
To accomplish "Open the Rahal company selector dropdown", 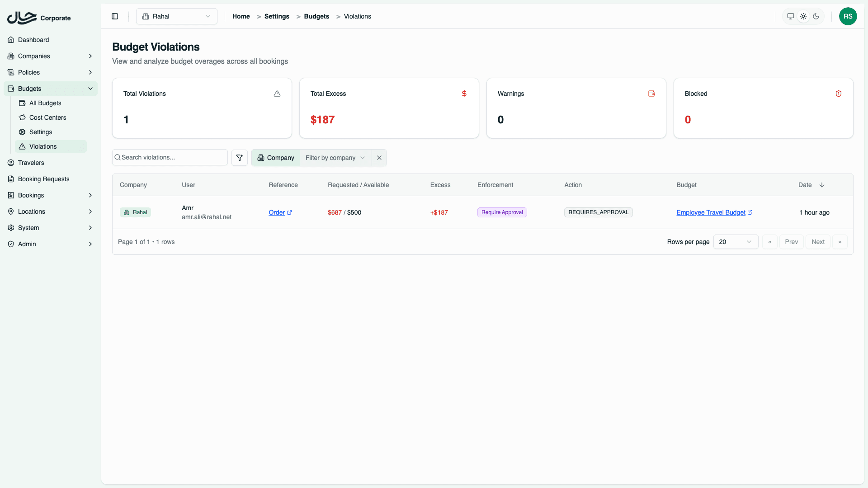I will coord(176,16).
